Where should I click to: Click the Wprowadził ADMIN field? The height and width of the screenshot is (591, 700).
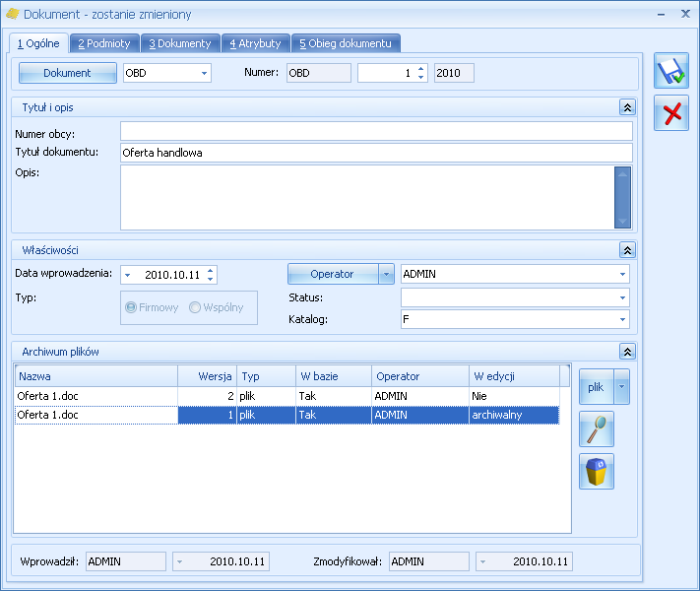tap(125, 561)
